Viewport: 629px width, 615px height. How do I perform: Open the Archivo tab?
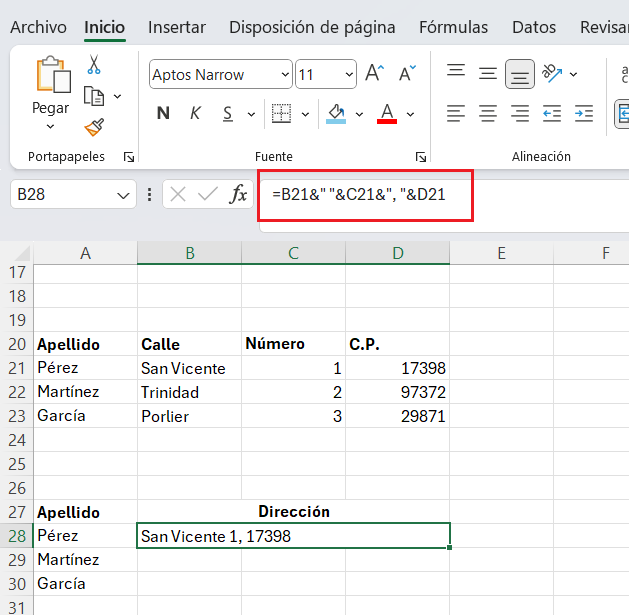(39, 27)
